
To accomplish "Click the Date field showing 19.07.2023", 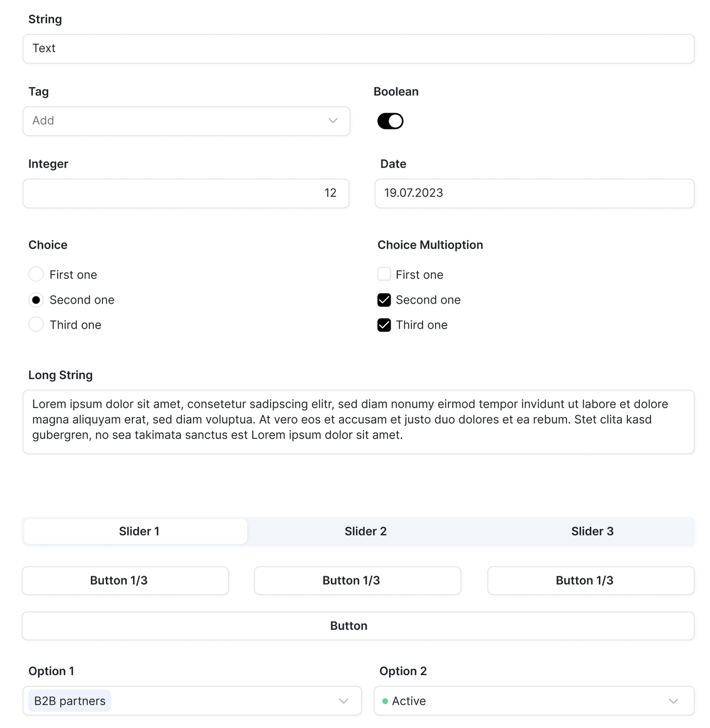I will tap(534, 193).
